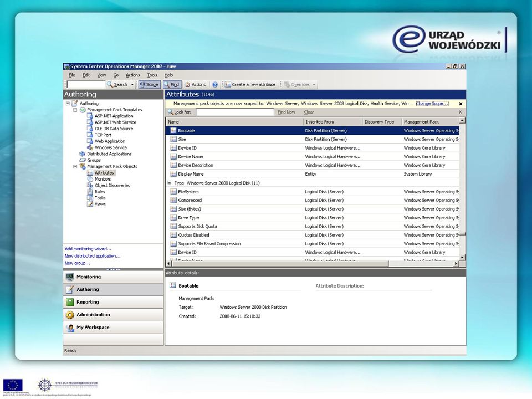Click the toolbar search input field
This screenshot has width=532, height=399.
coord(86,84)
